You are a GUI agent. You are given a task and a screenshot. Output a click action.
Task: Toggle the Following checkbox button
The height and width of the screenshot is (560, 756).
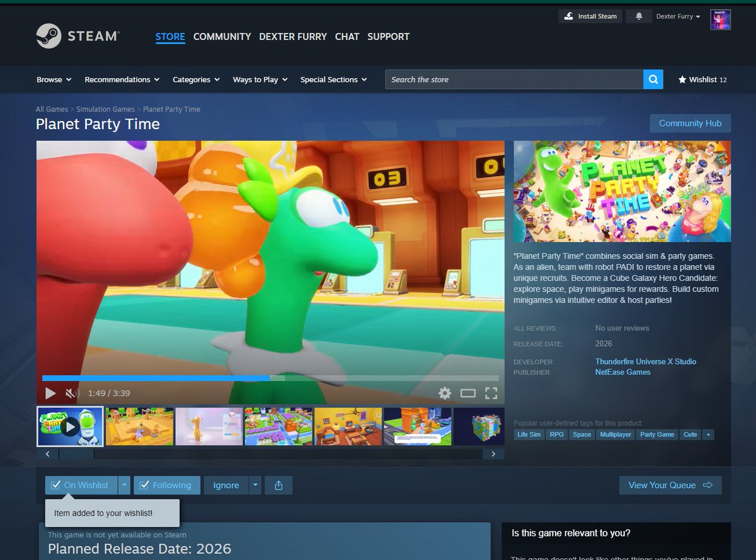click(x=167, y=485)
